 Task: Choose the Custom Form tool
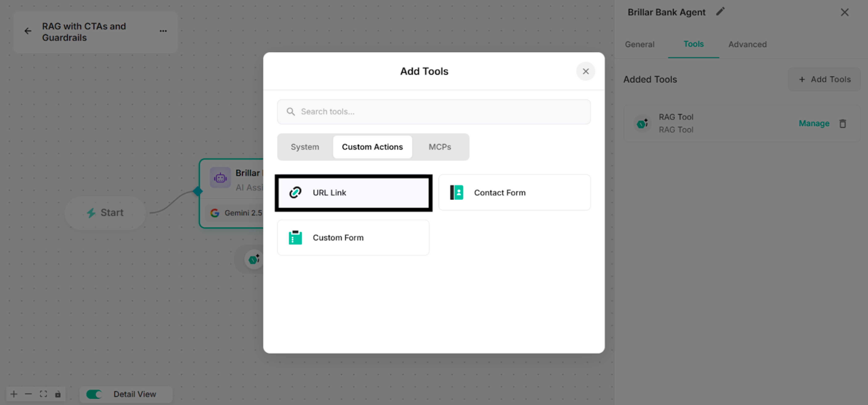click(353, 237)
